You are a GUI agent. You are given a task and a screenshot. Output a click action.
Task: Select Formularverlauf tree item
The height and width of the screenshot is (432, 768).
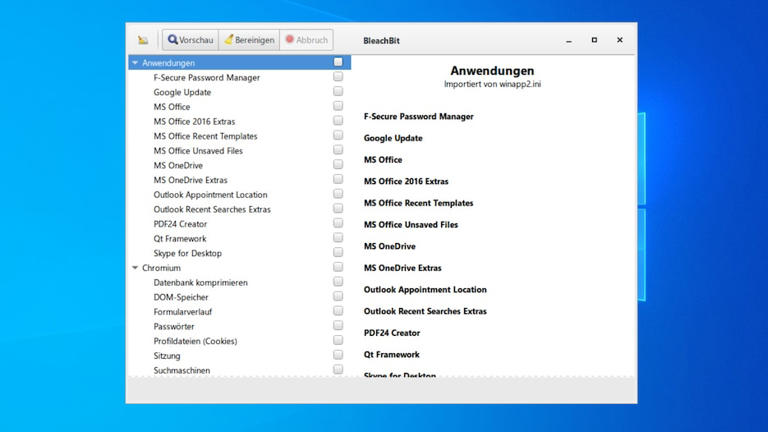pyautogui.click(x=183, y=312)
